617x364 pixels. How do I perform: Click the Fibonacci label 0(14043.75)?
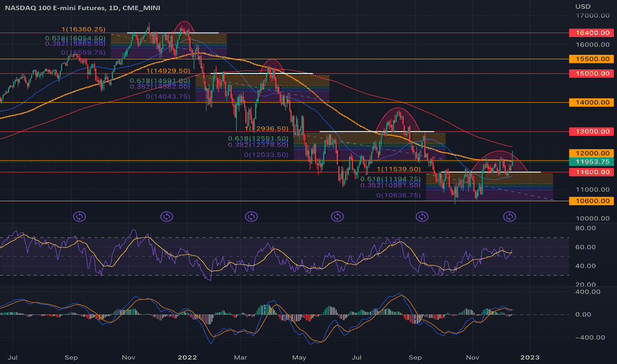(x=168, y=97)
